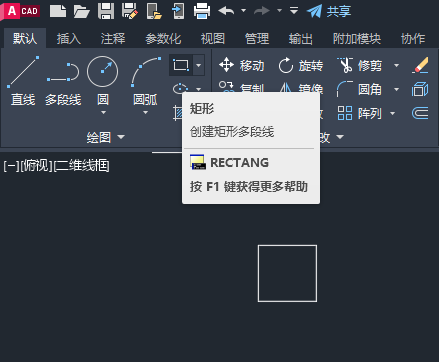The width and height of the screenshot is (439, 362).
Task: Click the Plot printer icon
Action: click(202, 11)
